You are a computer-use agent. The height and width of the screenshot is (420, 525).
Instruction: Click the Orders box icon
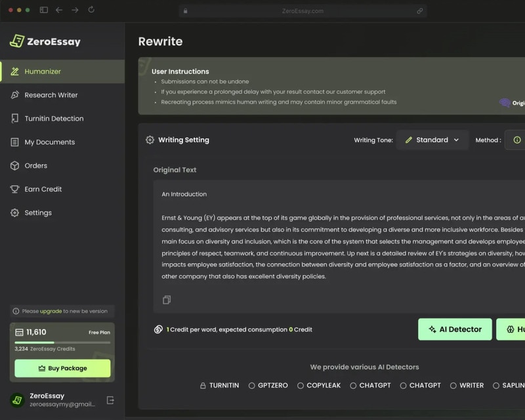coord(15,166)
